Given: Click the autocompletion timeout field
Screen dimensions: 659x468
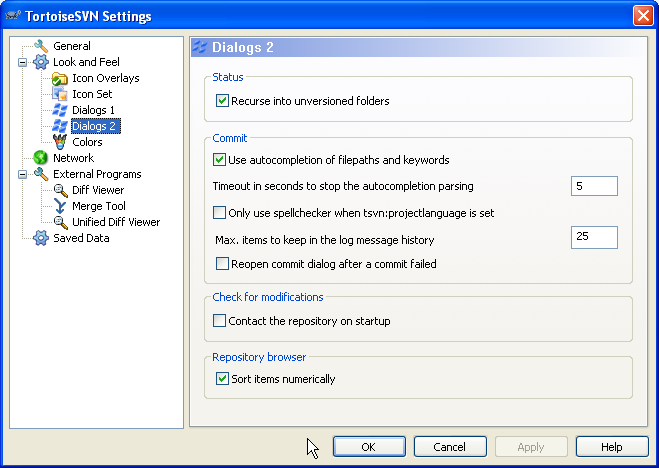Looking at the screenshot, I should pyautogui.click(x=594, y=186).
